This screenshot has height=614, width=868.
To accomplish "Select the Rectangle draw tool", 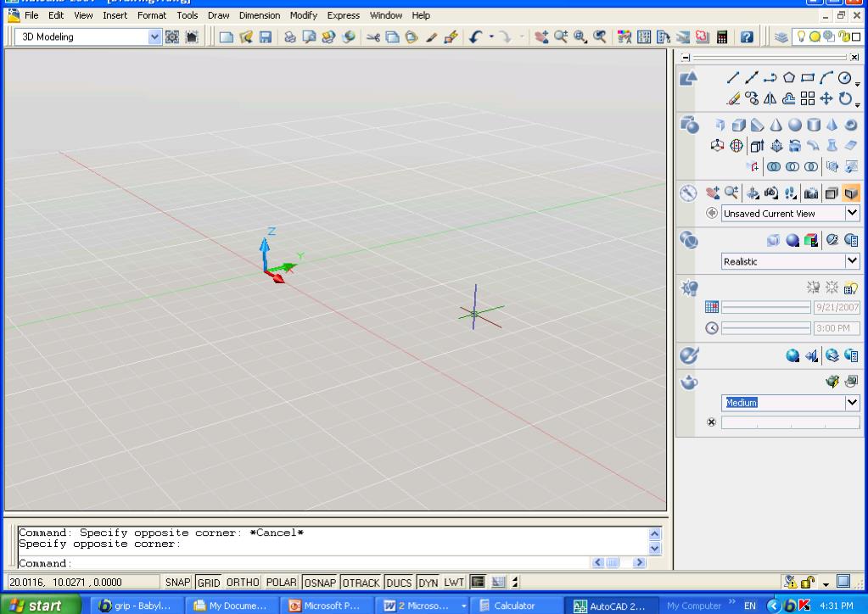I will click(808, 78).
